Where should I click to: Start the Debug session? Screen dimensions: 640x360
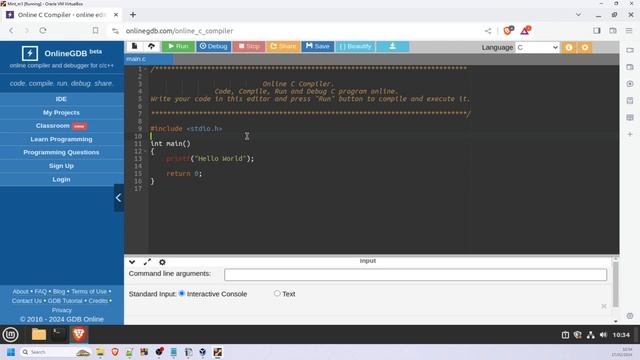pyautogui.click(x=213, y=47)
